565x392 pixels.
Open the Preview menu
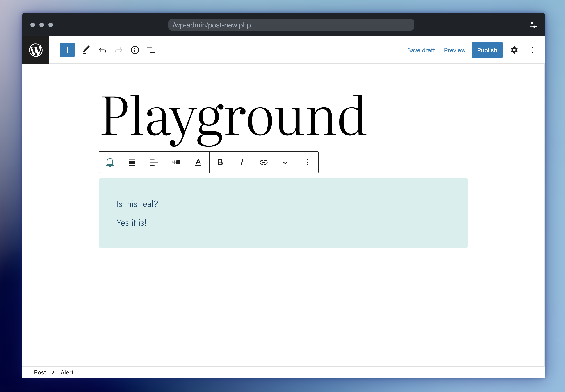pyautogui.click(x=455, y=50)
